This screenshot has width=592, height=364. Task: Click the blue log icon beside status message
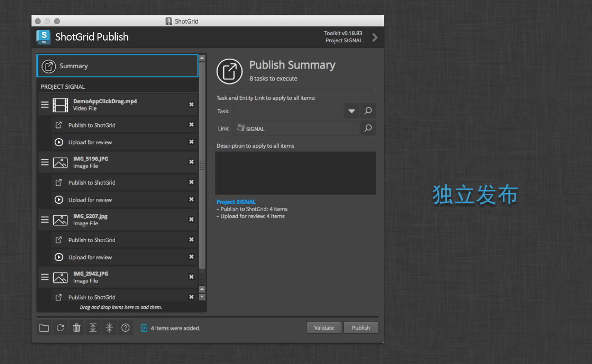click(x=143, y=328)
